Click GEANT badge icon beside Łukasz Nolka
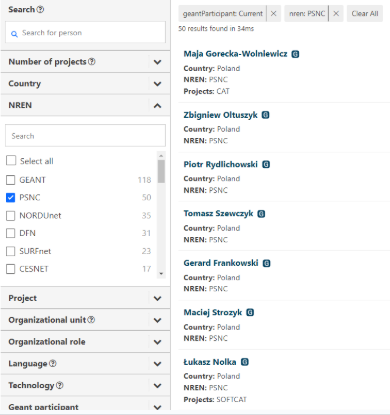Screen dimensions: 390x415 [245, 362]
